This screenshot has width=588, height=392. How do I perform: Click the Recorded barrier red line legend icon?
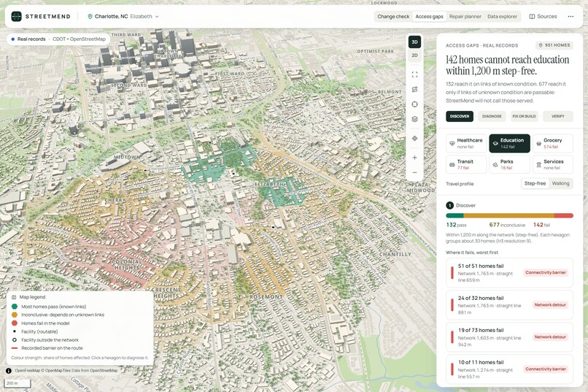pyautogui.click(x=15, y=348)
